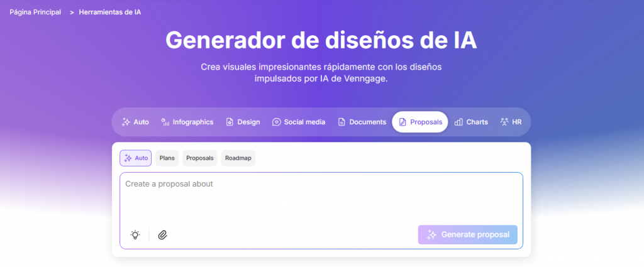Toggle the Plans sub-type chip
This screenshot has width=644, height=267.
pyautogui.click(x=167, y=158)
